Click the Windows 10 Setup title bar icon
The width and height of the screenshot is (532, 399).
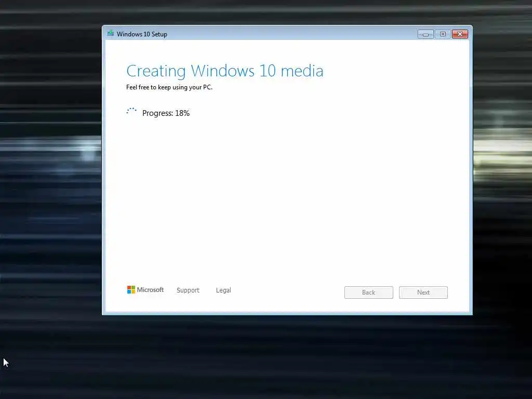click(x=110, y=33)
